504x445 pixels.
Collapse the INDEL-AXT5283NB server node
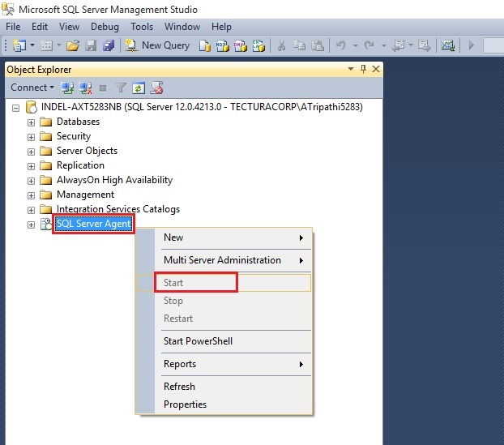point(16,107)
